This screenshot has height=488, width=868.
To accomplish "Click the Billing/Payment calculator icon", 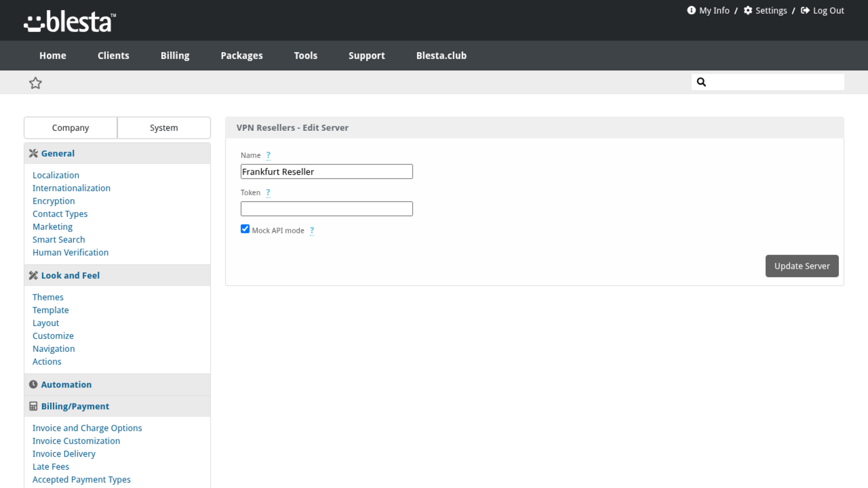I will 33,406.
